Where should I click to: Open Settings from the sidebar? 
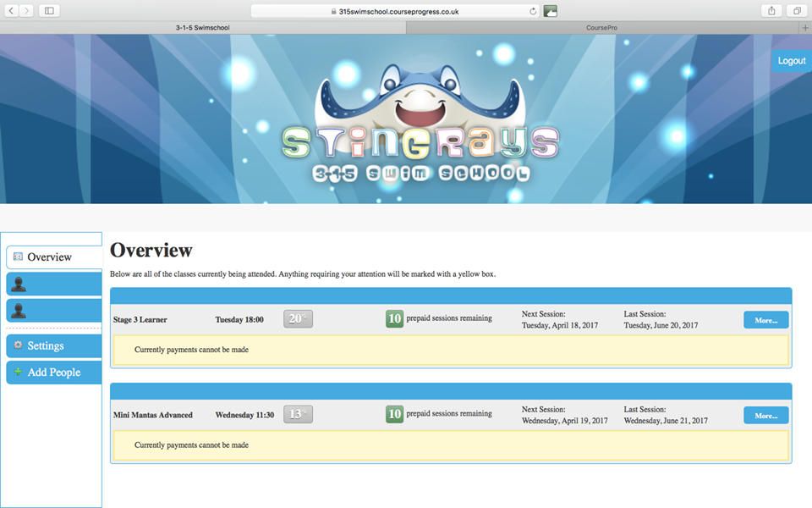tap(54, 345)
